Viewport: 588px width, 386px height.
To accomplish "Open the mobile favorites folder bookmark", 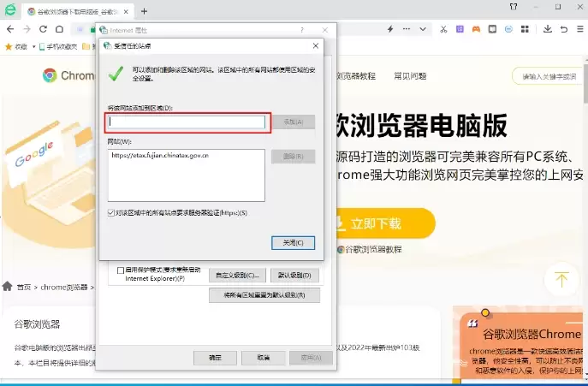I will coord(58,46).
